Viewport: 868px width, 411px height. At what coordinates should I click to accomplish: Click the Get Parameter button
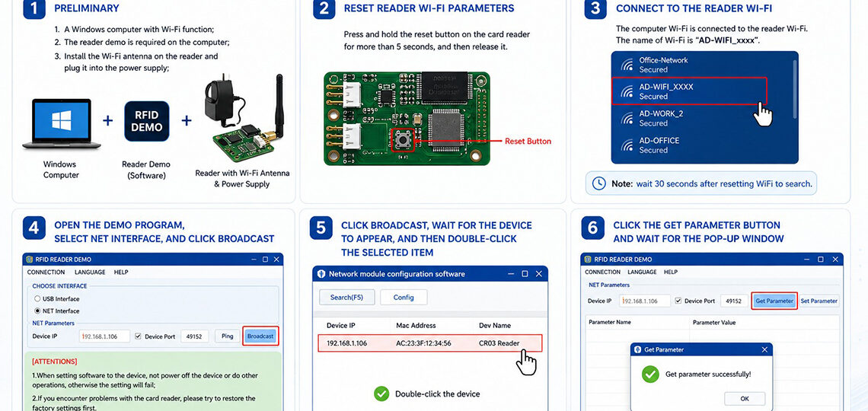pos(774,301)
